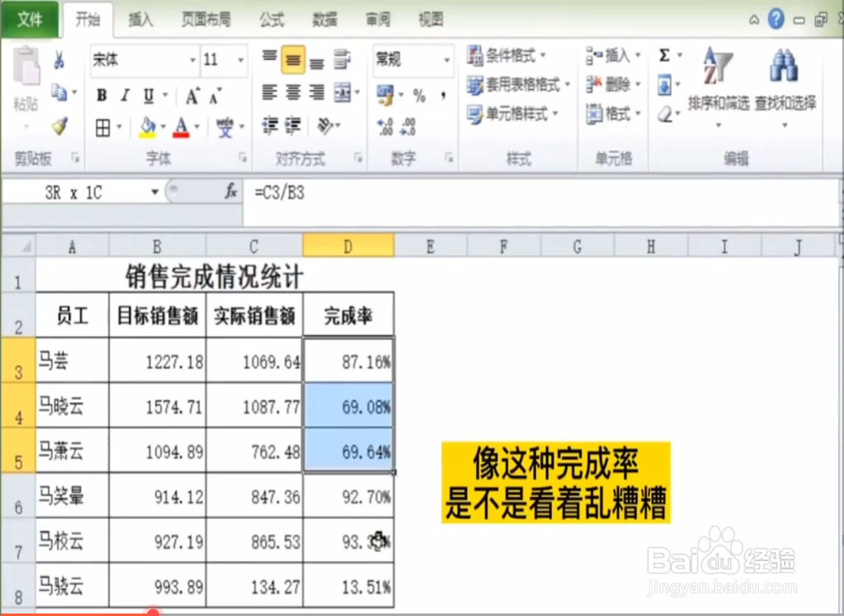Click the Merge and Center icon
Viewport: 844px width, 616px height.
[344, 92]
